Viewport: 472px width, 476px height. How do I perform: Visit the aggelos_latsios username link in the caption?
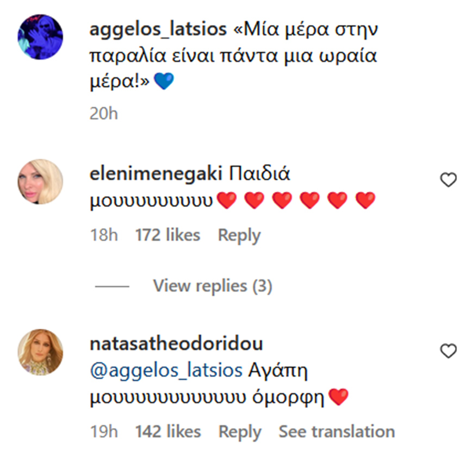158,29
